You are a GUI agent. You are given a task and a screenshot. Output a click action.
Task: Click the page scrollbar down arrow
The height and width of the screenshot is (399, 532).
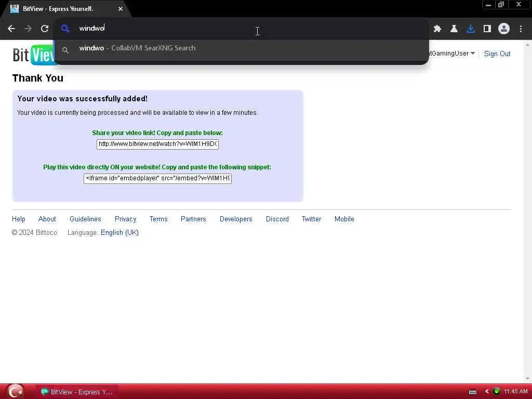point(527,379)
